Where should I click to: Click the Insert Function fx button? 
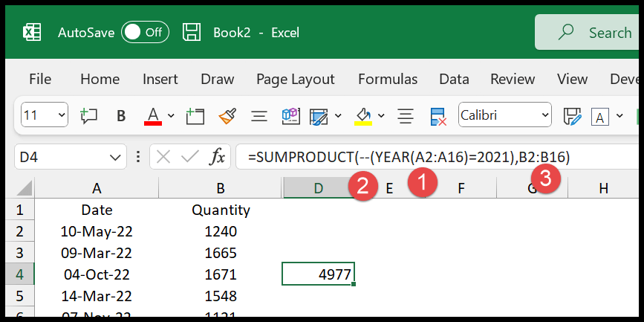(217, 157)
